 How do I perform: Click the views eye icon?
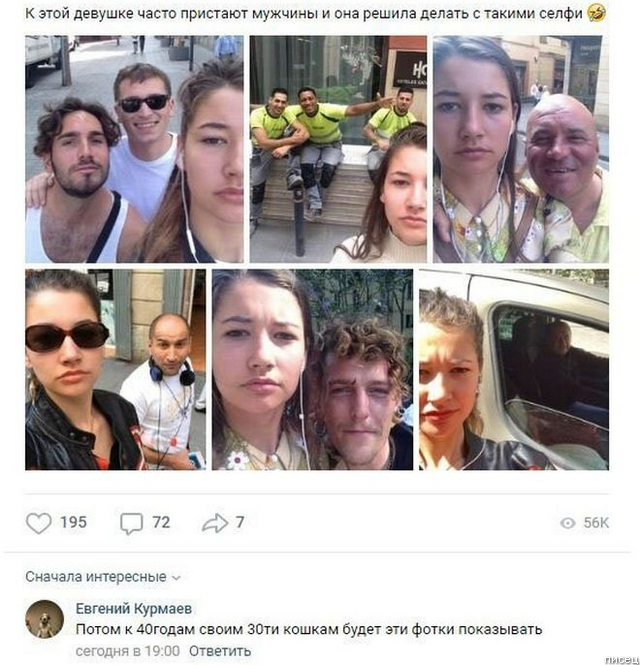point(567,523)
